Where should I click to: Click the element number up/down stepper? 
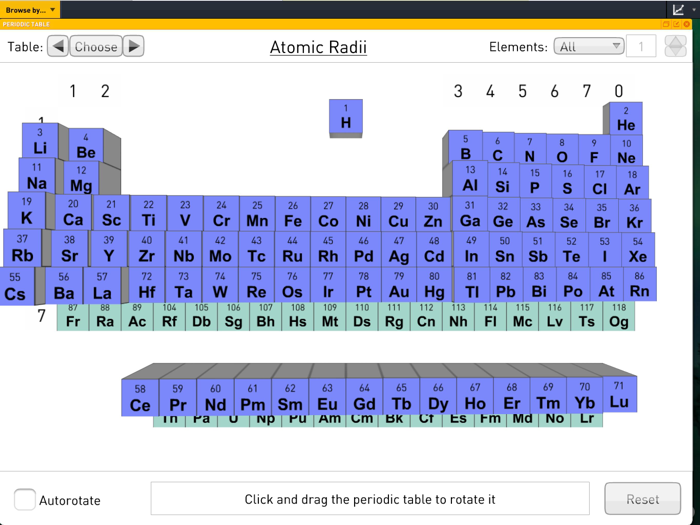tap(675, 46)
